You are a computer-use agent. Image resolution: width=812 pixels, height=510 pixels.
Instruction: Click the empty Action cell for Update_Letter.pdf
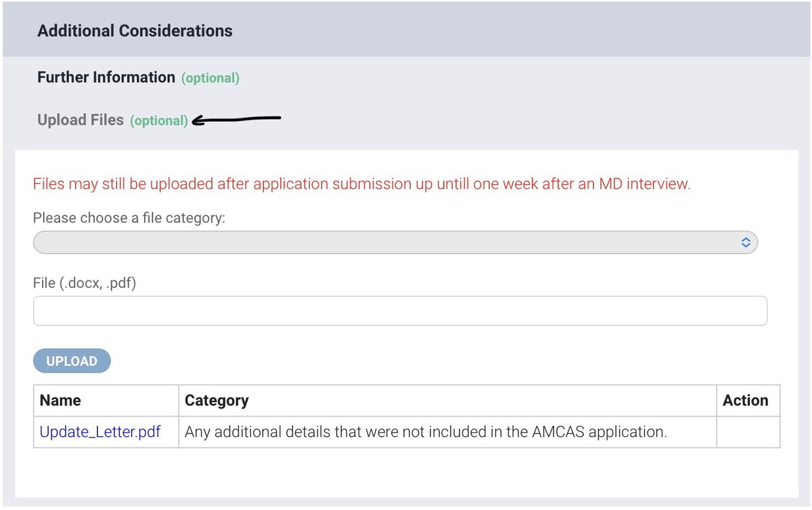(748, 432)
